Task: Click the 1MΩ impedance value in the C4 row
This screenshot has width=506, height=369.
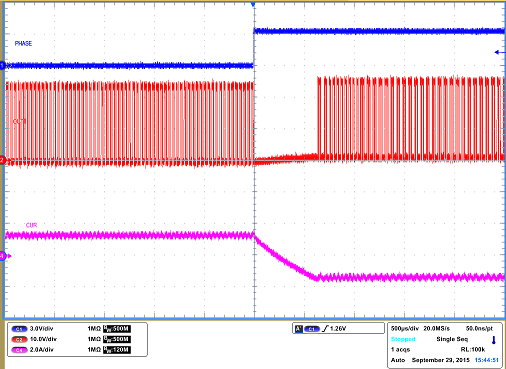Action: pyautogui.click(x=94, y=350)
